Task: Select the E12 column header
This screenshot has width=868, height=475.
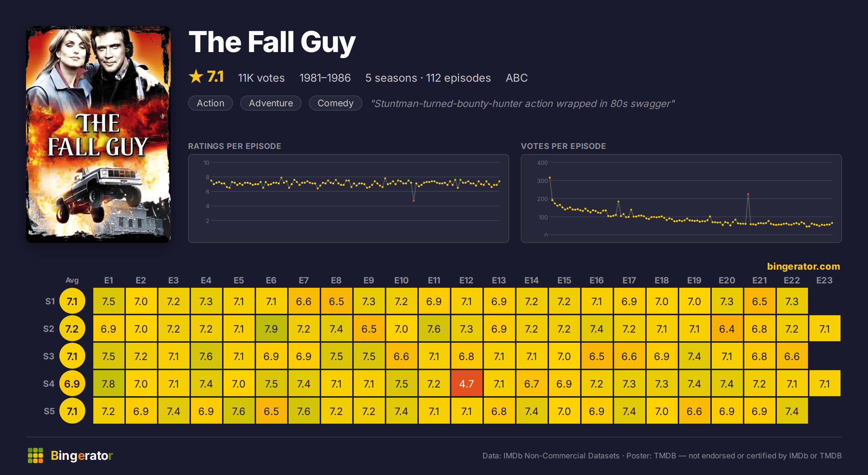Action: [x=466, y=280]
